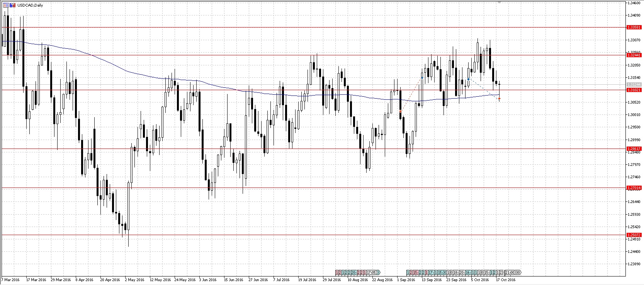Click the 15:30 event marker on timeline

coord(442,272)
